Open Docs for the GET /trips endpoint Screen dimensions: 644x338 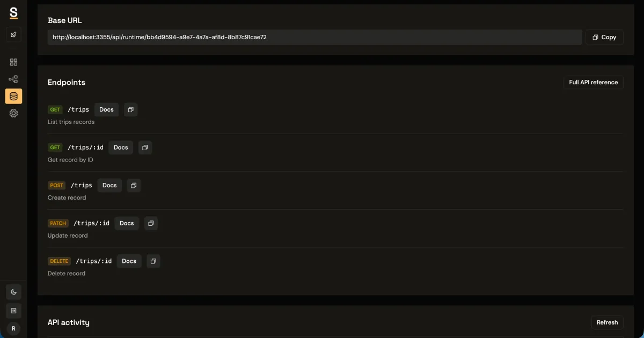pos(106,109)
